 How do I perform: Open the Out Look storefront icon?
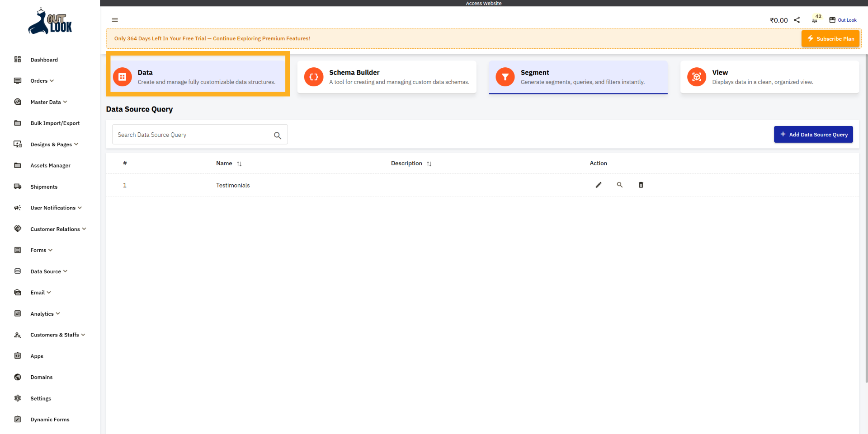tap(833, 19)
